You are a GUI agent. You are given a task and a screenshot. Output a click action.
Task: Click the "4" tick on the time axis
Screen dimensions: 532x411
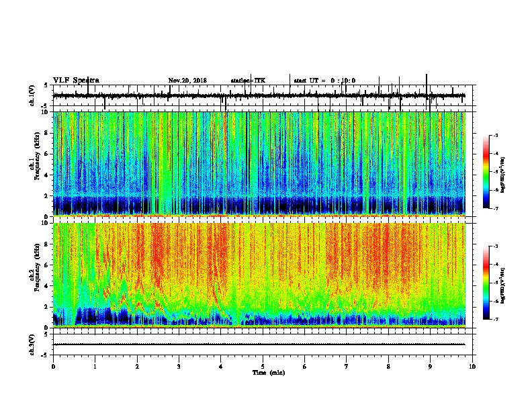point(221,367)
